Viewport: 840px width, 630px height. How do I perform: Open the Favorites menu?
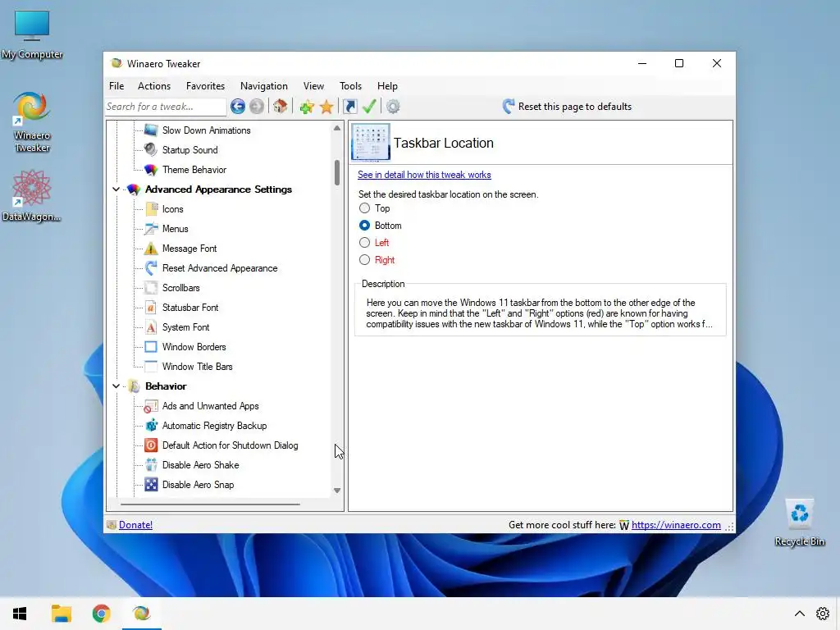coord(205,85)
